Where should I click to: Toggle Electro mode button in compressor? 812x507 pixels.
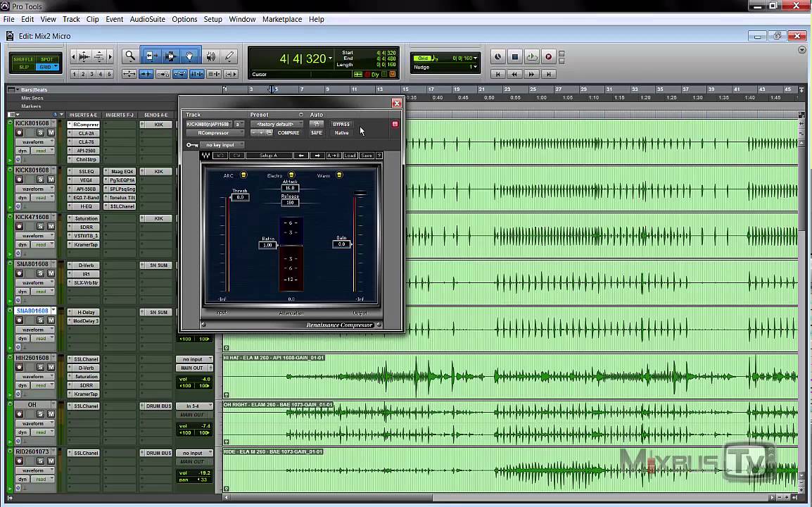[x=291, y=175]
